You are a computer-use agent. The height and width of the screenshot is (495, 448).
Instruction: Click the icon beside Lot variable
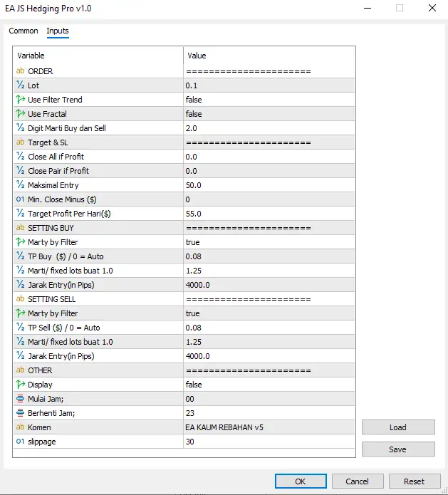(20, 85)
